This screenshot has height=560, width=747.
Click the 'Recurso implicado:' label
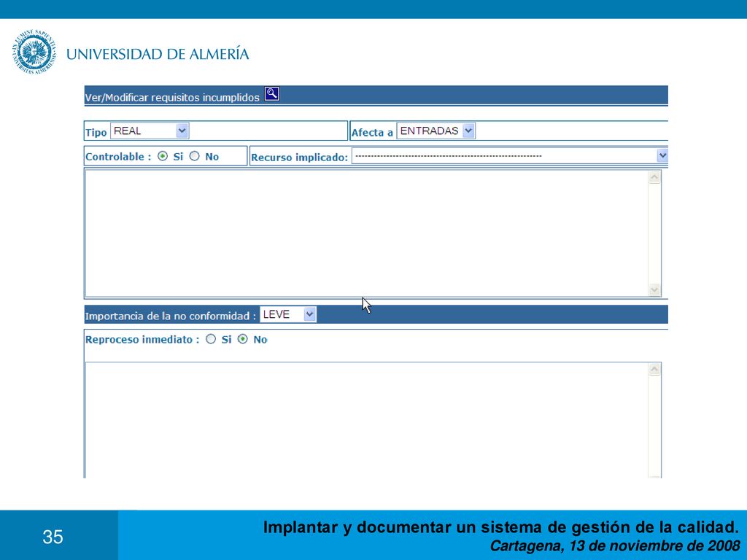[x=299, y=157]
